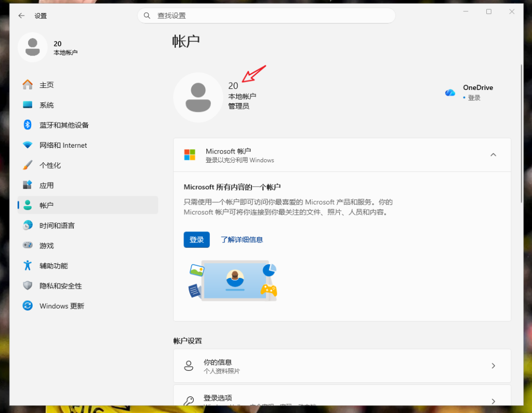This screenshot has height=413, width=532.
Task: Click the 管理员 label under the account name
Action: click(x=239, y=106)
